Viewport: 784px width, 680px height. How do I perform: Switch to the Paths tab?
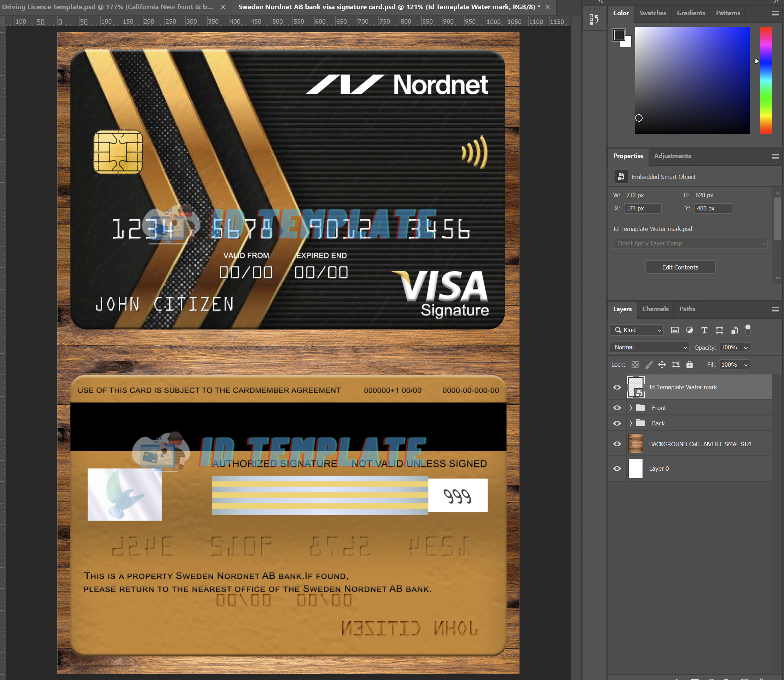pyautogui.click(x=687, y=309)
